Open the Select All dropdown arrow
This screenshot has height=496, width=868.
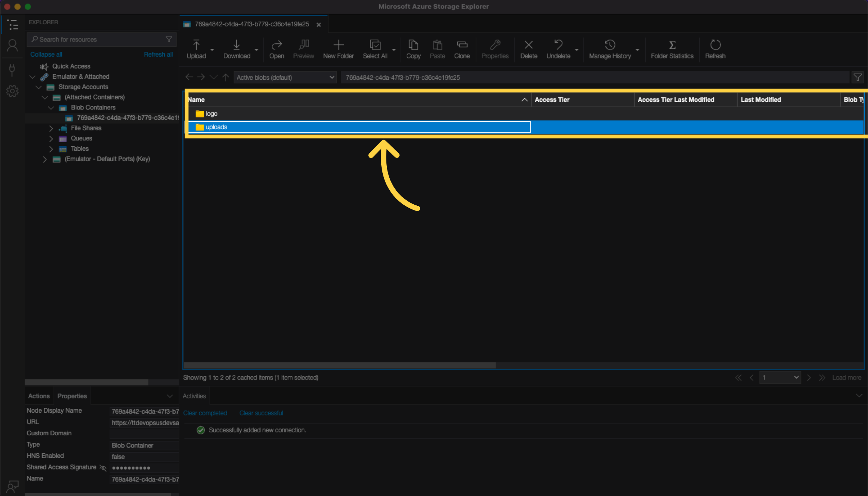coord(394,50)
